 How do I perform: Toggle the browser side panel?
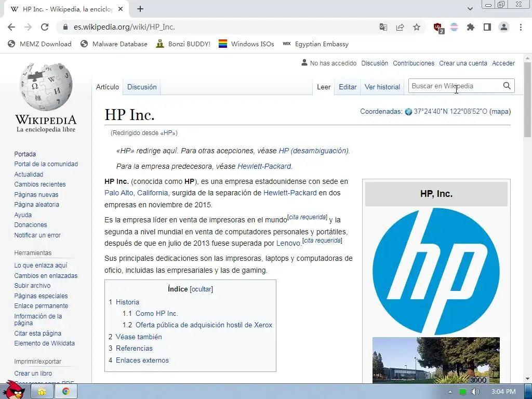tap(487, 27)
